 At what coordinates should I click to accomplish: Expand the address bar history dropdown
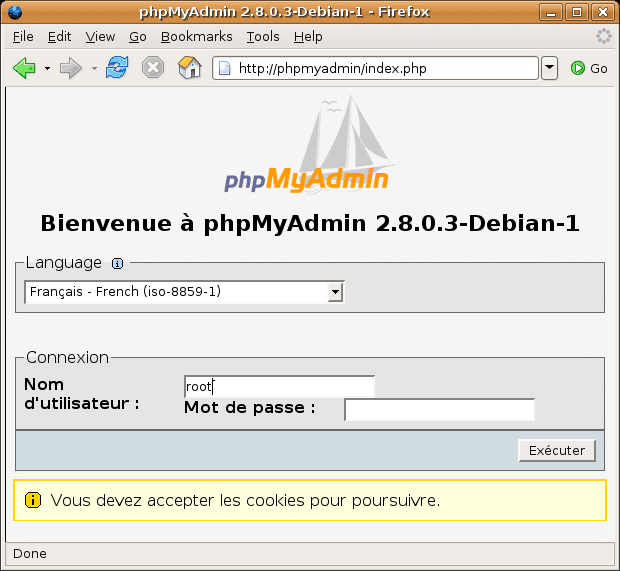tap(549, 68)
